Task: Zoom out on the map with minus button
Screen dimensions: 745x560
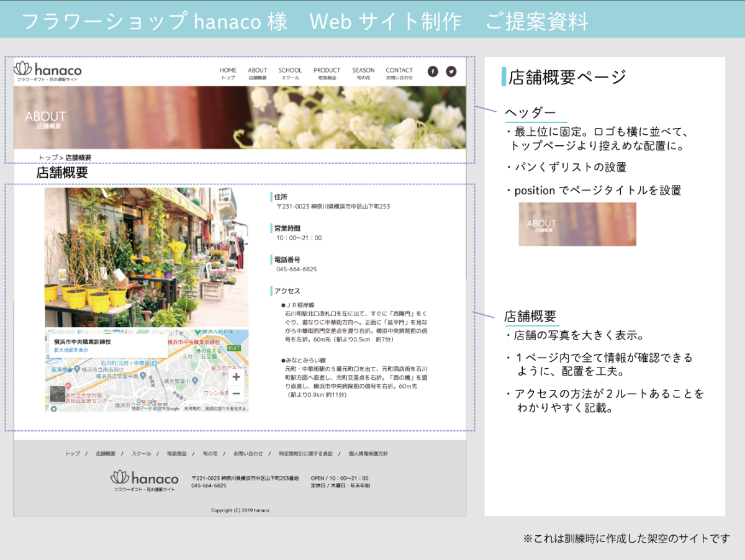Action: (236, 393)
